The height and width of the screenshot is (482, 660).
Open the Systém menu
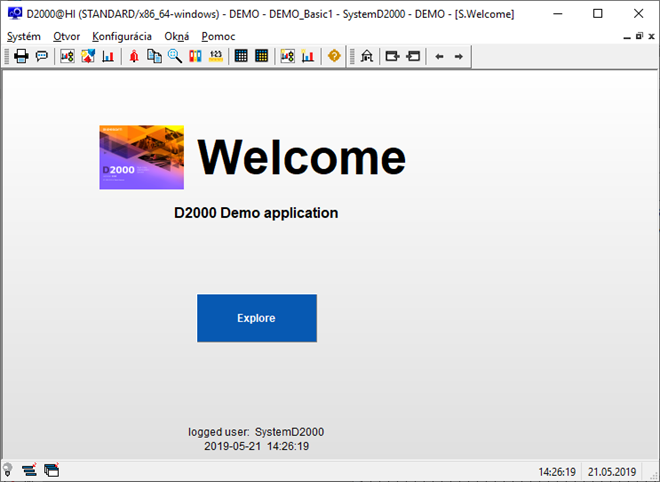24,36
